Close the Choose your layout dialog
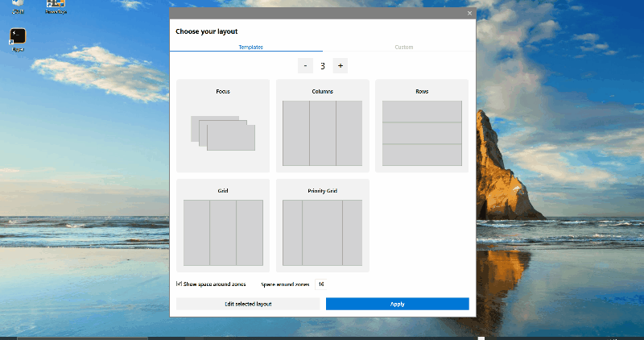The image size is (644, 340). [x=469, y=13]
